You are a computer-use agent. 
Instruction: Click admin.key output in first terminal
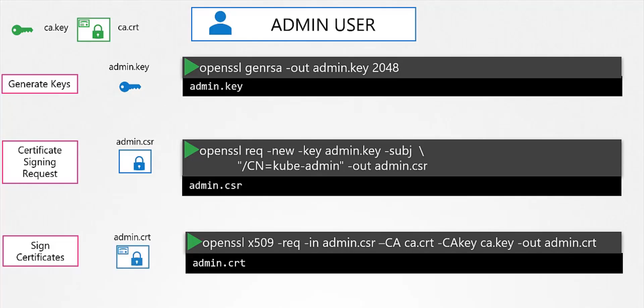tap(216, 86)
